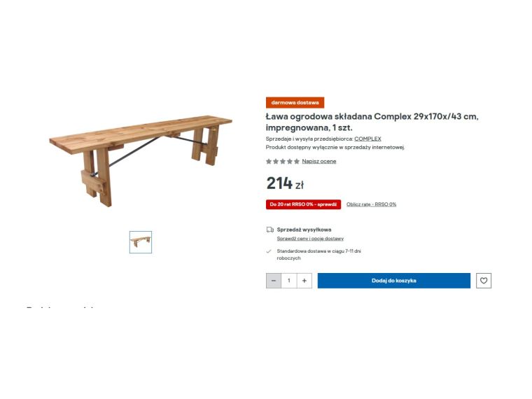Click the delivery truck icon
Image resolution: width=532 pixels, height=399 pixels.
pyautogui.click(x=269, y=230)
